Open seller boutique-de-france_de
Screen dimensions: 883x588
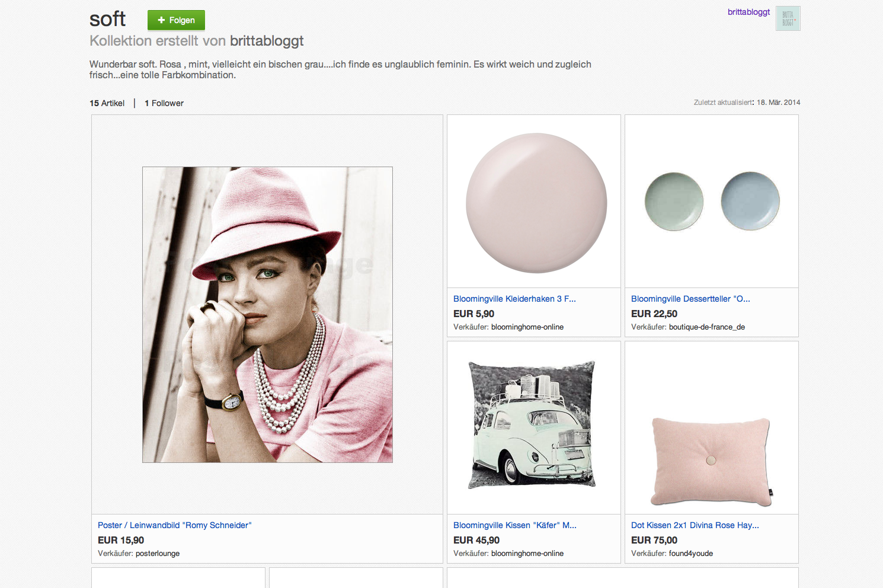[706, 327]
